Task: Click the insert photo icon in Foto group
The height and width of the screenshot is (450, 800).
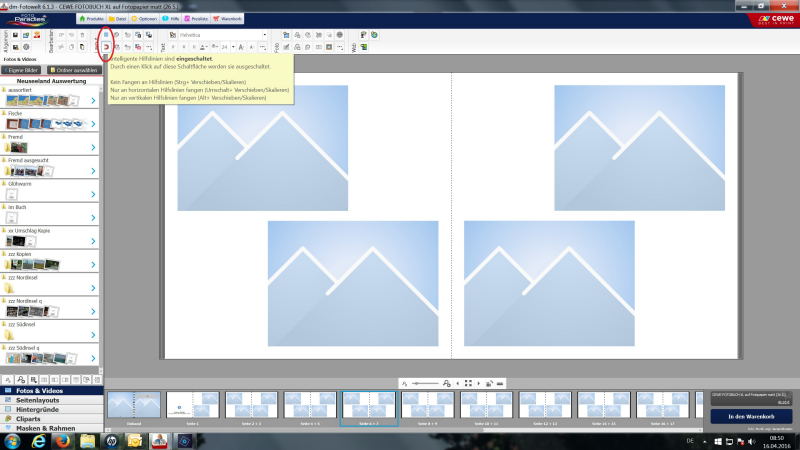Action: pyautogui.click(x=286, y=35)
